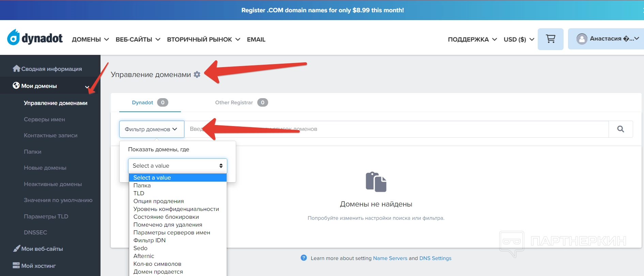
Task: Choose Параметры серверов имен option
Action: pyautogui.click(x=178, y=232)
